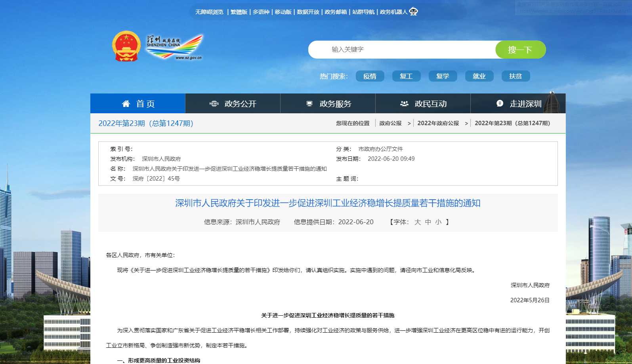Image resolution: width=632 pixels, height=364 pixels.
Task: Click the monitor icon beside 政务服务
Action: pyautogui.click(x=309, y=104)
